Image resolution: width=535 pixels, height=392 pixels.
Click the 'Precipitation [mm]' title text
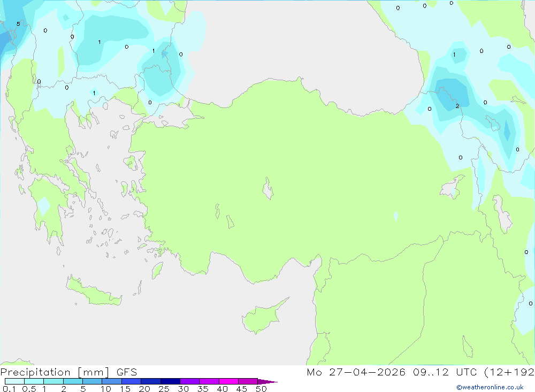point(55,372)
